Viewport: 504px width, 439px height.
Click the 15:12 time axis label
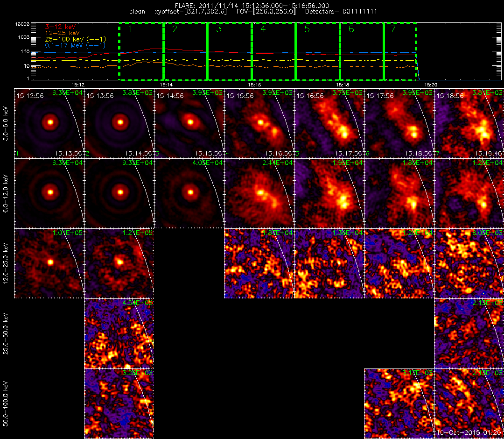(78, 85)
